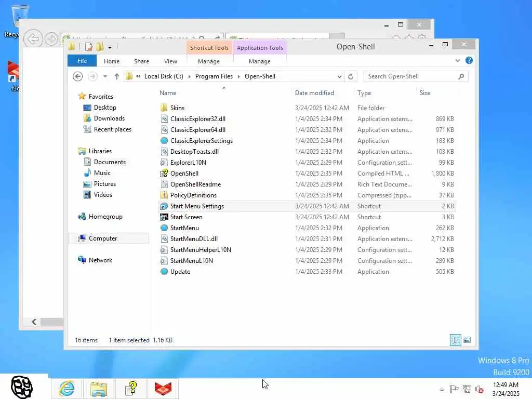Expand Local Disk (C:) breadcrumb arrow
The height and width of the screenshot is (399, 532).
pyautogui.click(x=189, y=77)
